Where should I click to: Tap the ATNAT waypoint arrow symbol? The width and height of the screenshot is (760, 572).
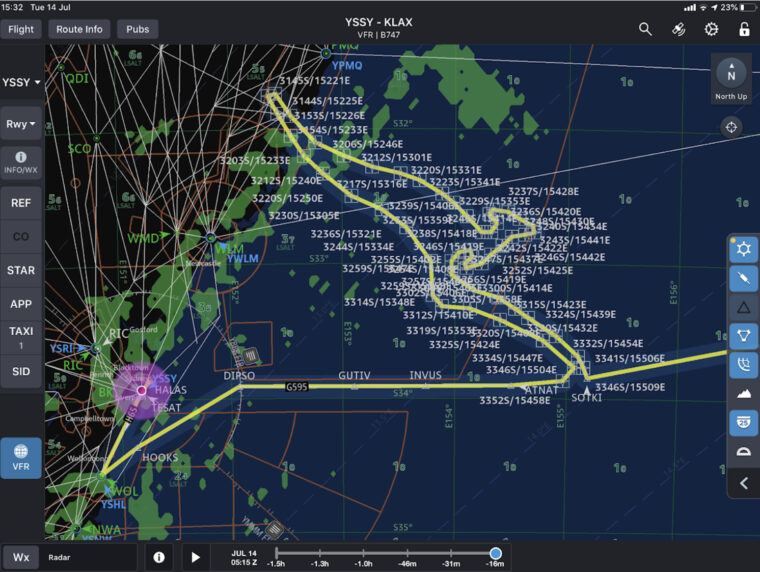[x=524, y=388]
